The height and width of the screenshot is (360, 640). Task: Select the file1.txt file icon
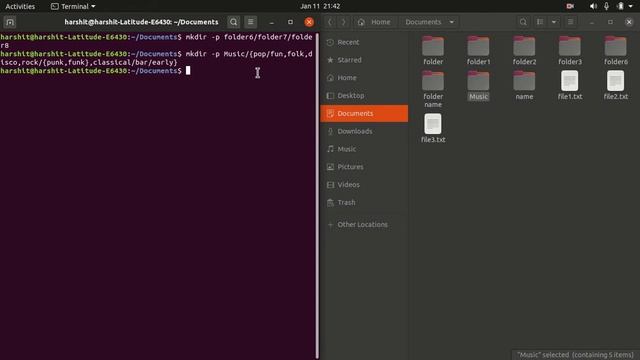(x=570, y=80)
